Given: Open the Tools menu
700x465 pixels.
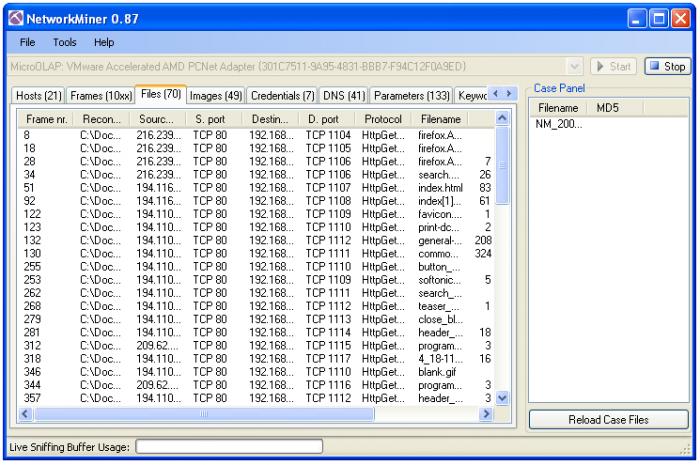Looking at the screenshot, I should [x=64, y=42].
